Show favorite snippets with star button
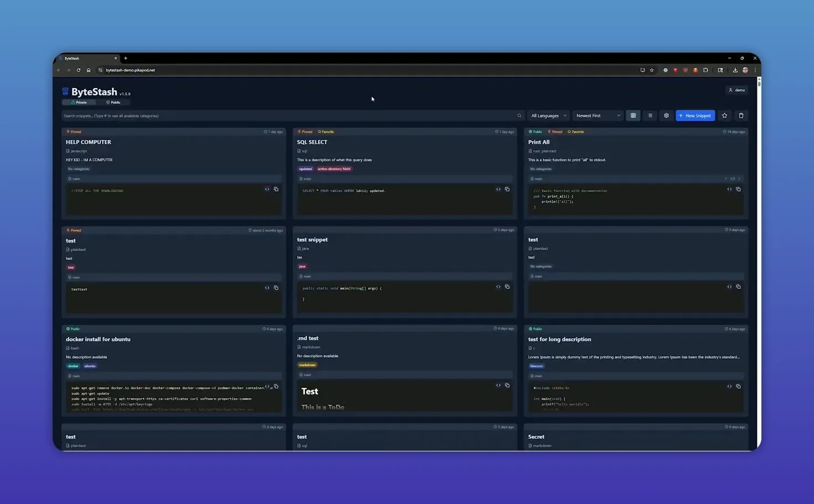The width and height of the screenshot is (814, 504). [x=724, y=116]
